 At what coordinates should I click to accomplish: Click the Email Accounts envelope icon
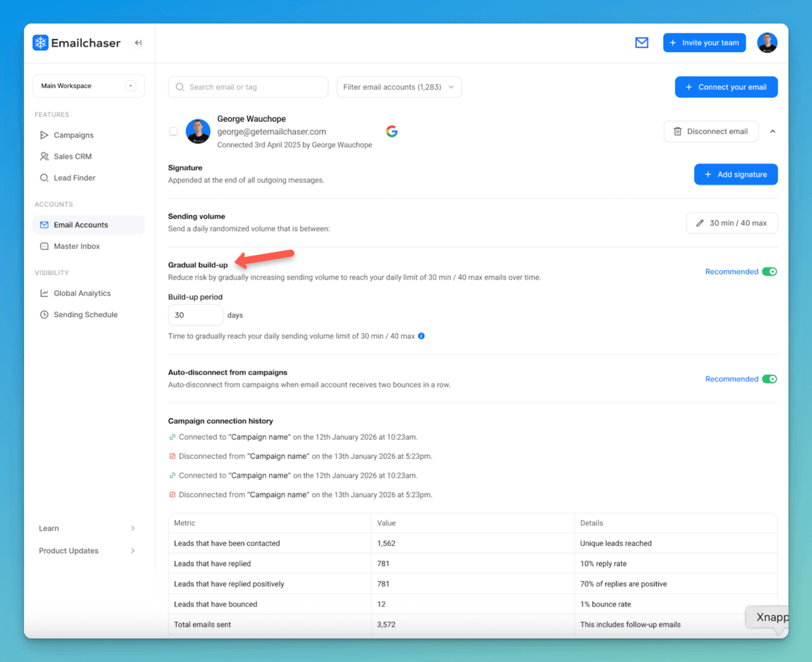(44, 225)
